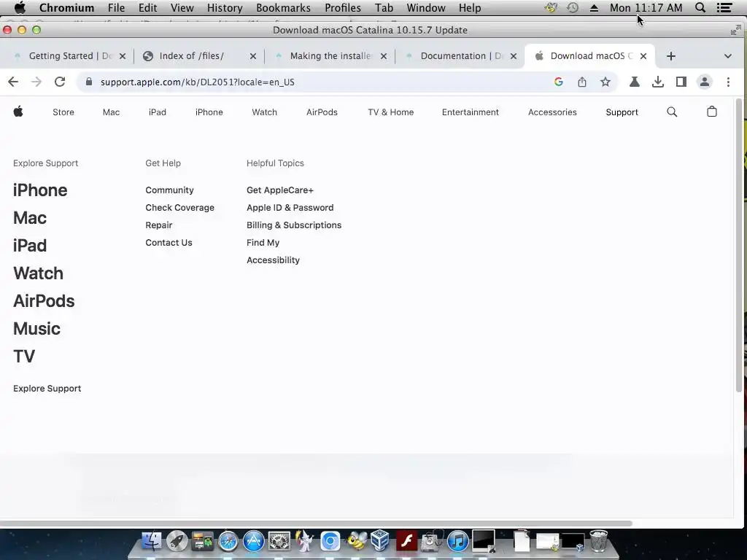Bookmark this page with the star icon
The height and width of the screenshot is (560, 747).
pyautogui.click(x=605, y=82)
